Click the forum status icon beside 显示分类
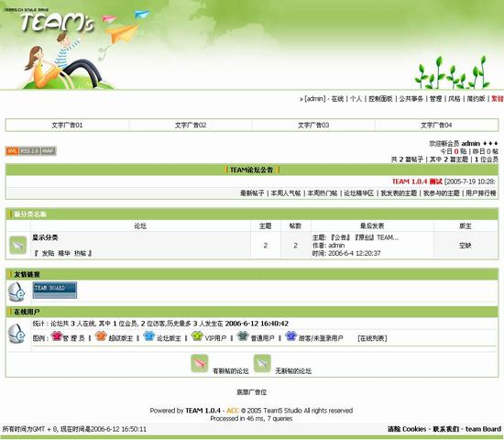Image resolution: width=504 pixels, height=440 pixels. (18, 246)
